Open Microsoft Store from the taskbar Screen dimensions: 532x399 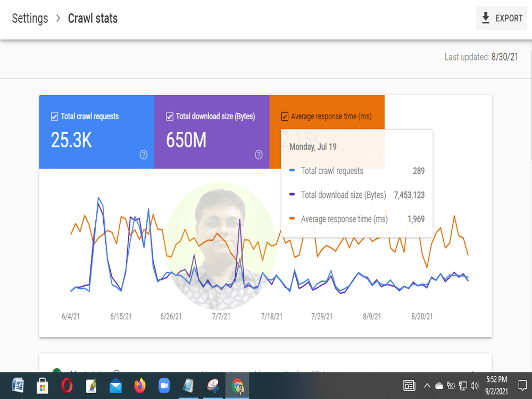(43, 386)
